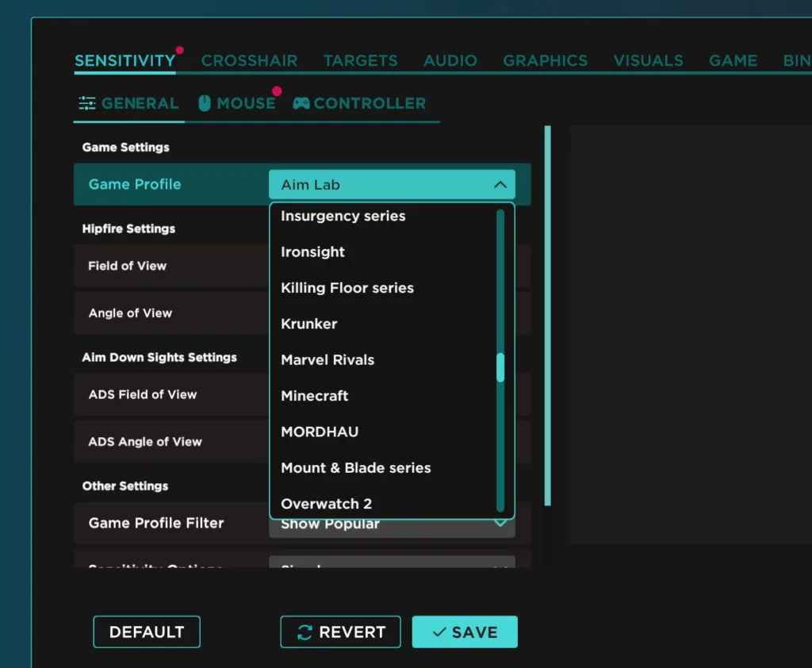Click the gamepad icon beside Controller
Screen dimensions: 812x668
click(x=301, y=103)
